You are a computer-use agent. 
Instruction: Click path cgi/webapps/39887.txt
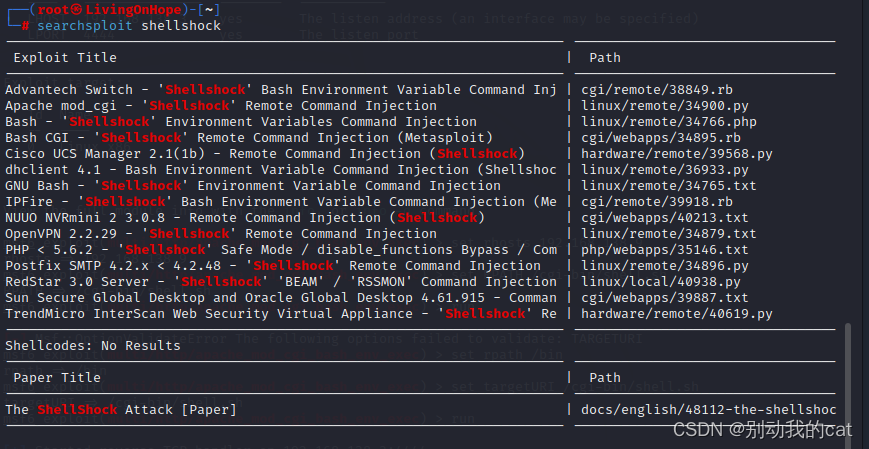click(664, 298)
